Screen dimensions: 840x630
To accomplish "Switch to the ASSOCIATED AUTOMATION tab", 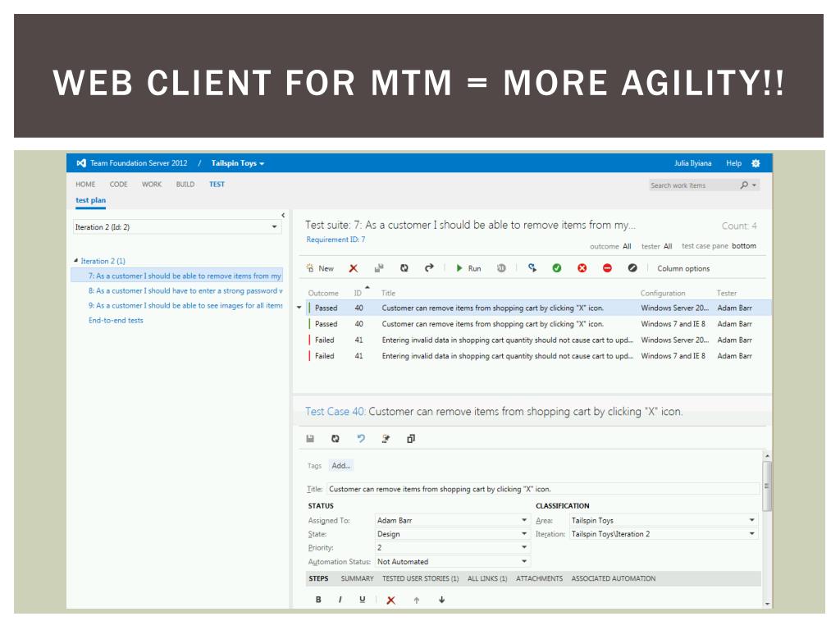I will pos(614,578).
